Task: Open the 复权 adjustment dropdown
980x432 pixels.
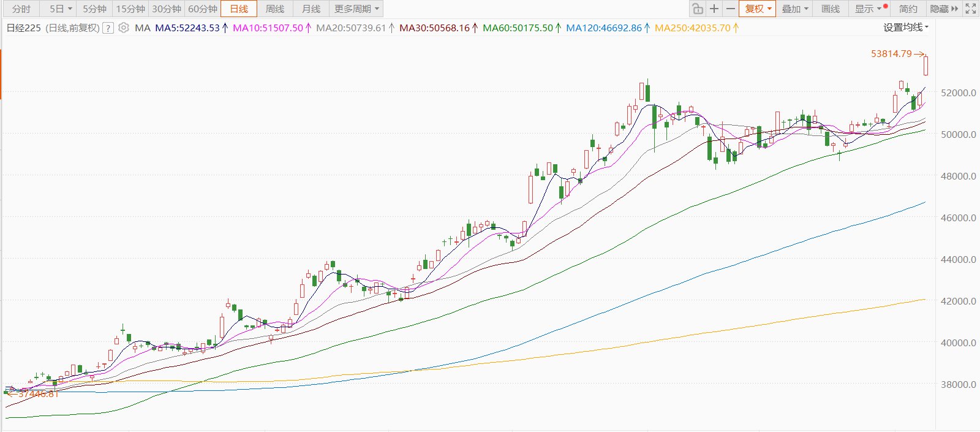Action: 758,9
